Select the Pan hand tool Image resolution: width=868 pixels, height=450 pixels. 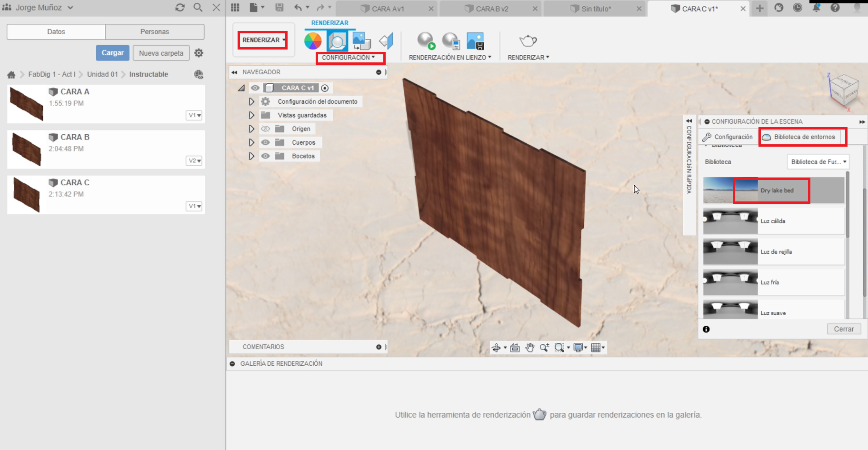pyautogui.click(x=529, y=348)
